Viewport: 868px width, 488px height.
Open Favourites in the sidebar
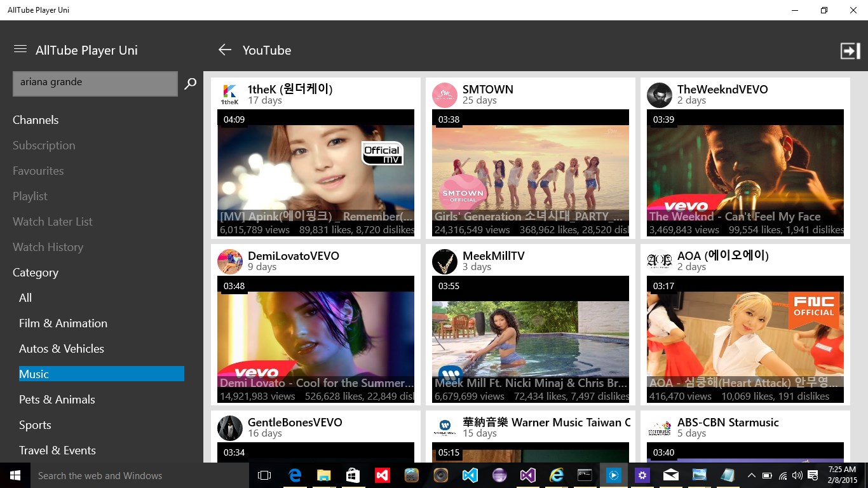[x=38, y=171]
